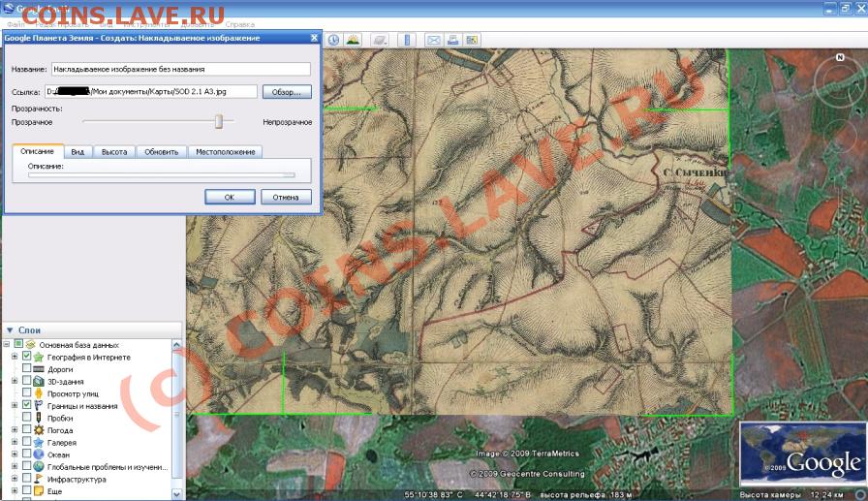Confirm overlay with ОК button
This screenshot has width=868, height=501.
tap(230, 197)
